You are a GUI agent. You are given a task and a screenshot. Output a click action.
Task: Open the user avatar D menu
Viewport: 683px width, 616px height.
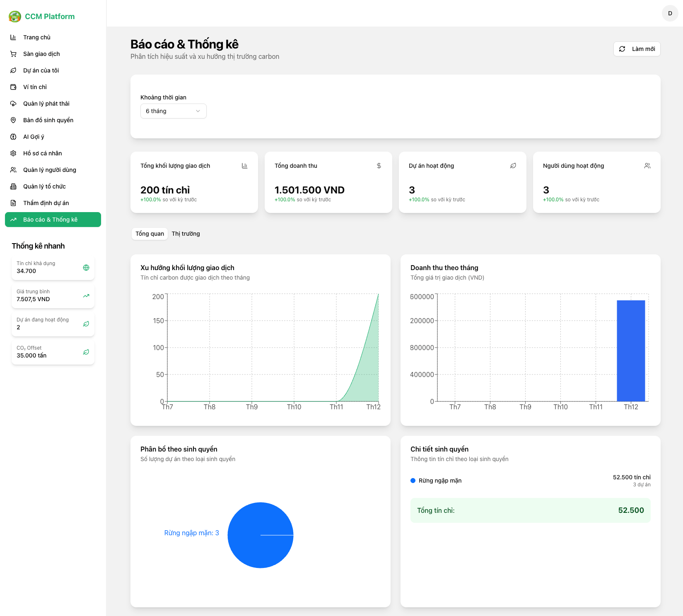tap(670, 13)
